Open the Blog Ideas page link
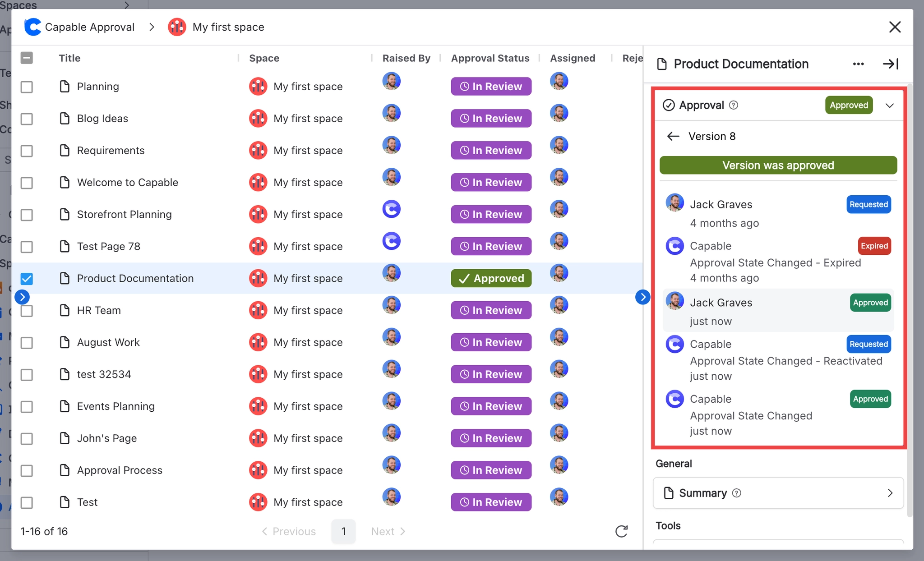 (x=102, y=119)
